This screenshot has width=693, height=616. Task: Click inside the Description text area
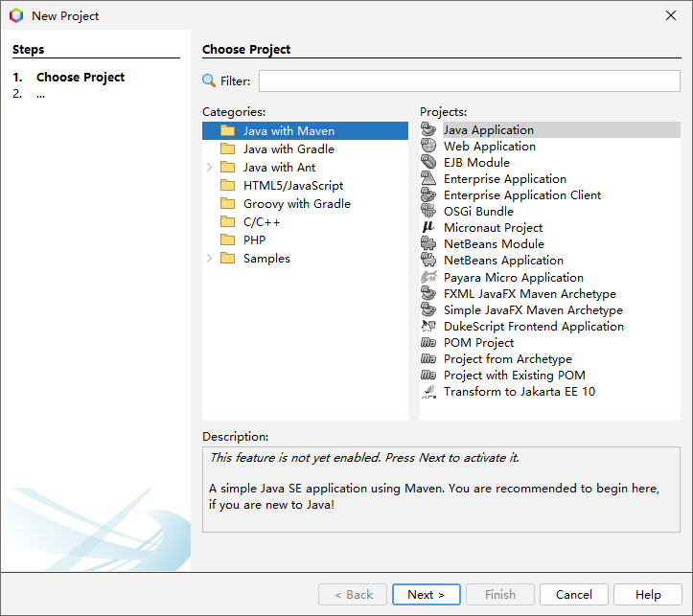(x=441, y=490)
